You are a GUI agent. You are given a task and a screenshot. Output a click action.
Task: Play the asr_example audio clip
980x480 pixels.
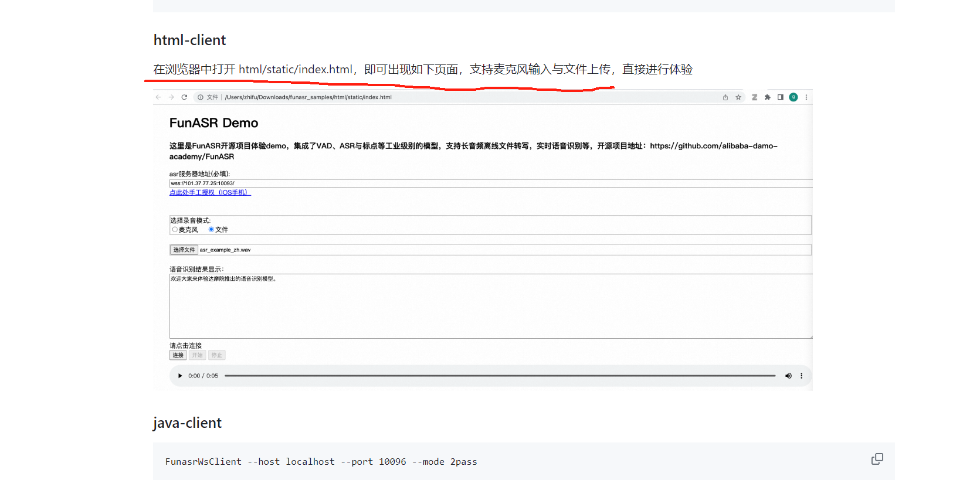[x=180, y=376]
